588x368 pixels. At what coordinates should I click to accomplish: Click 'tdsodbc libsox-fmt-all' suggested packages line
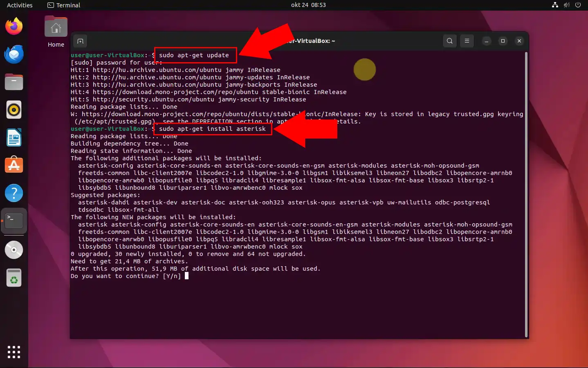coord(118,210)
